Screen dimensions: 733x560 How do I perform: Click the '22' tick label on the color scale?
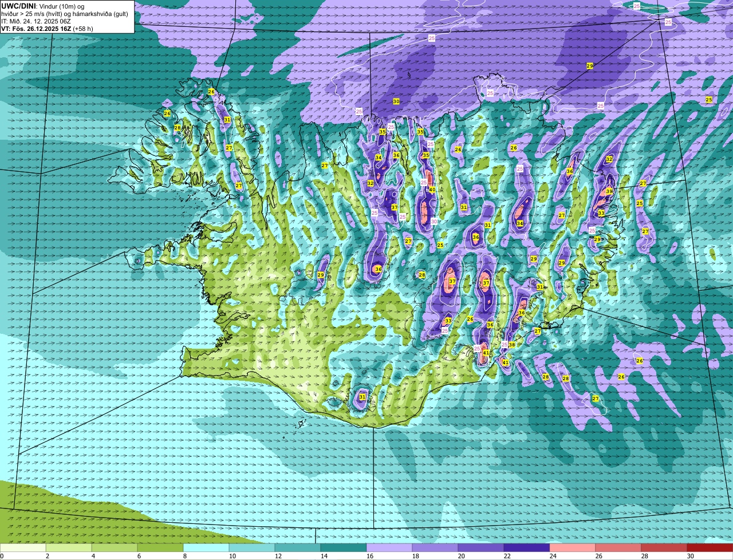pyautogui.click(x=507, y=556)
